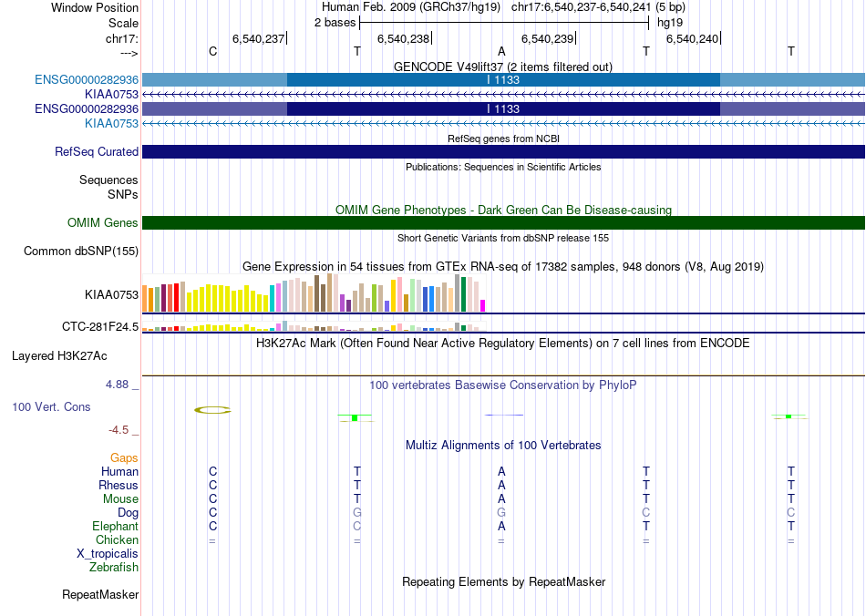Click the CTC-281F24.5 small expression bar chart
Viewport: 866px width, 616px height.
[x=314, y=326]
